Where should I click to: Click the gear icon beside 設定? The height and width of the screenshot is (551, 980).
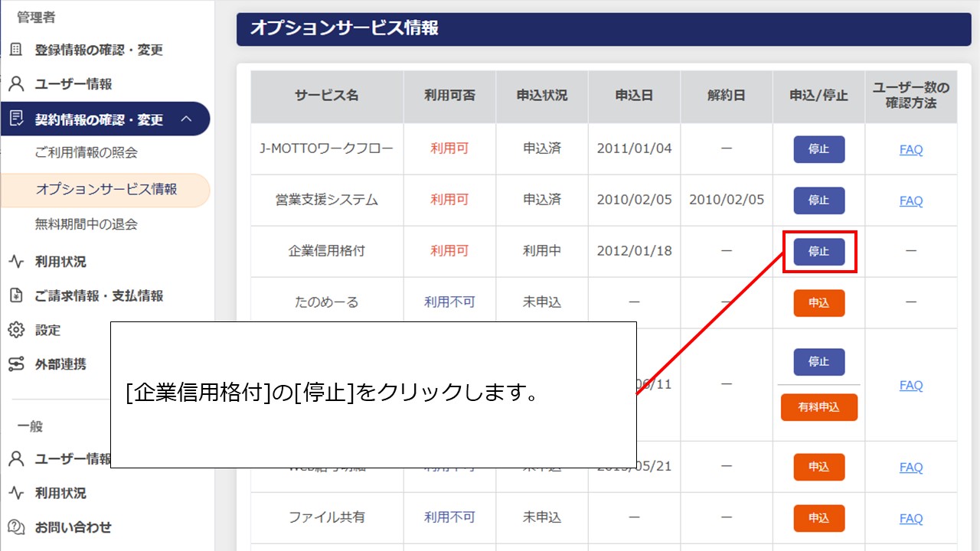(x=16, y=330)
